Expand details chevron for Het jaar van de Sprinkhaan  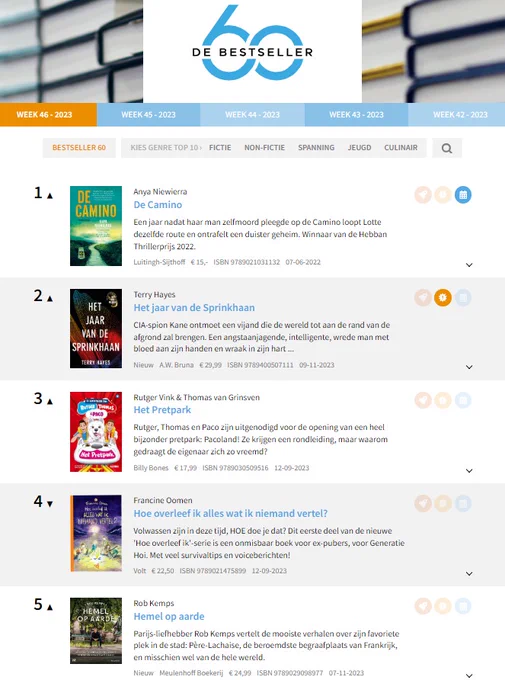pyautogui.click(x=469, y=367)
